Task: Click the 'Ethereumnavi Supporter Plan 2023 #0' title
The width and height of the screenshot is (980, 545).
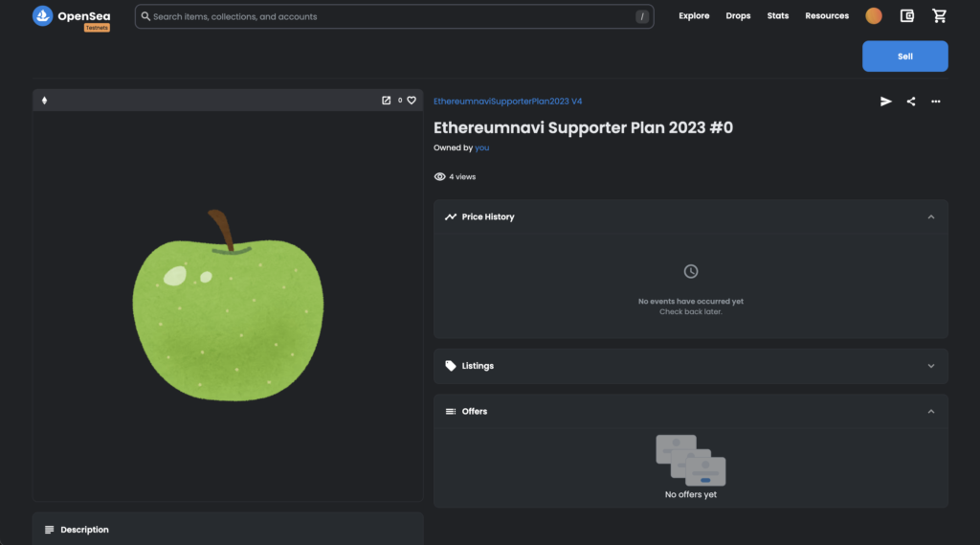Action: [x=583, y=127]
